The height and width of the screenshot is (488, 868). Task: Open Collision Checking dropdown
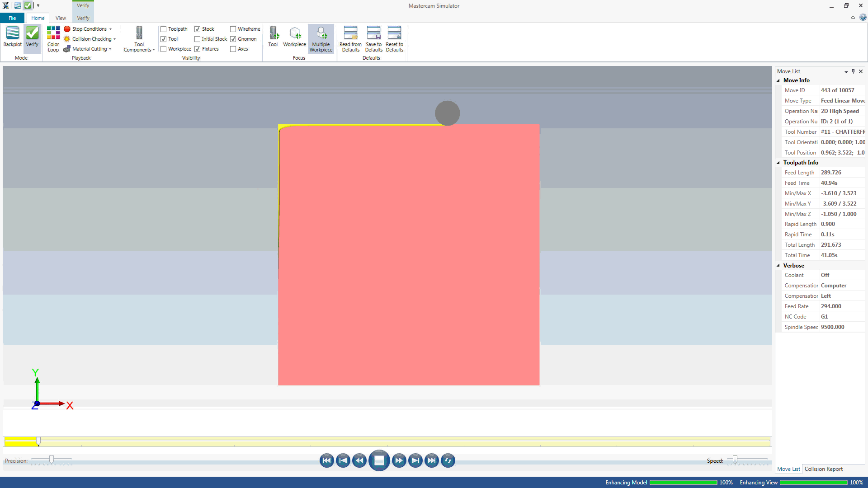[x=92, y=39]
